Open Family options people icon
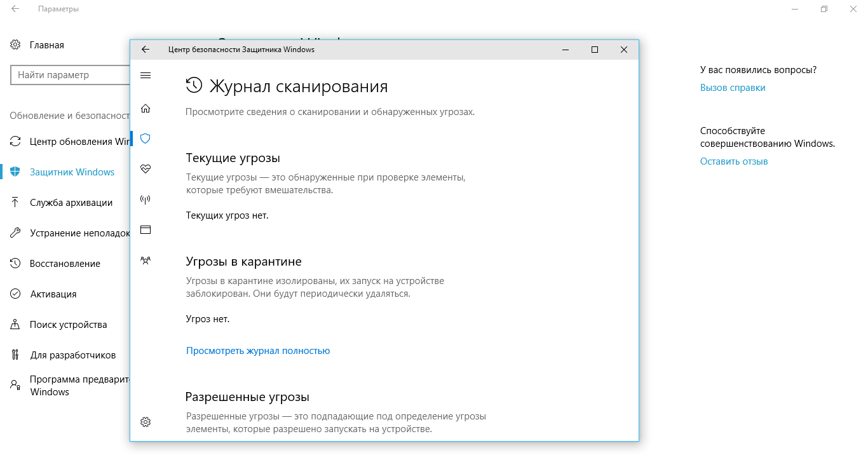The height and width of the screenshot is (455, 868). pos(146,260)
